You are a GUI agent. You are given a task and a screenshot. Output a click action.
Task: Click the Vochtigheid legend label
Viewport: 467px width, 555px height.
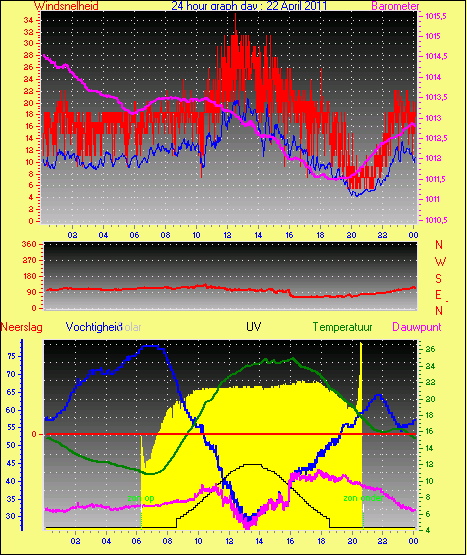click(x=93, y=327)
